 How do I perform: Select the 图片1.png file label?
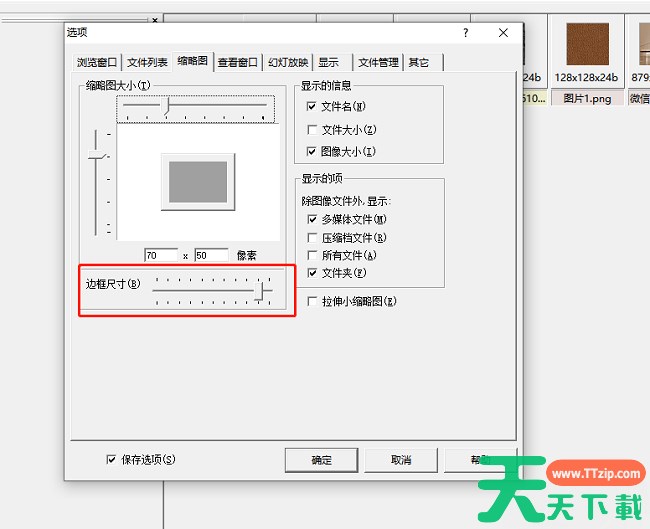click(x=587, y=99)
